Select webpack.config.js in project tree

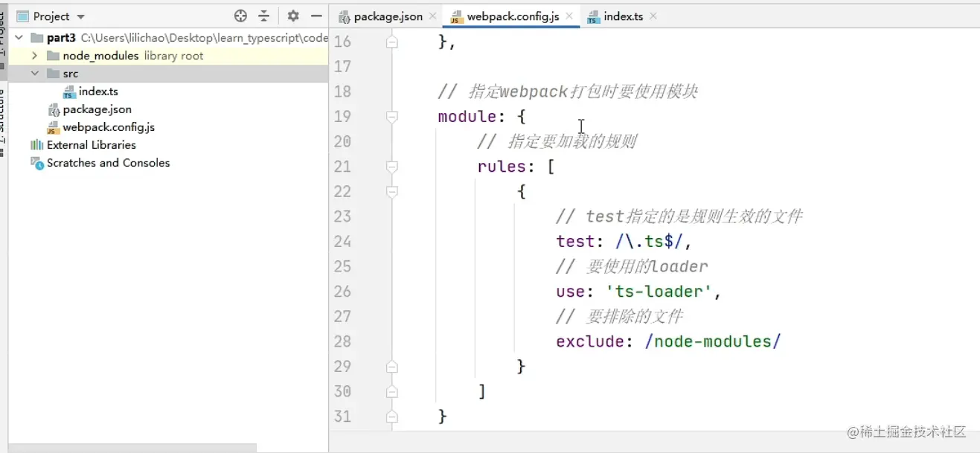tap(109, 127)
